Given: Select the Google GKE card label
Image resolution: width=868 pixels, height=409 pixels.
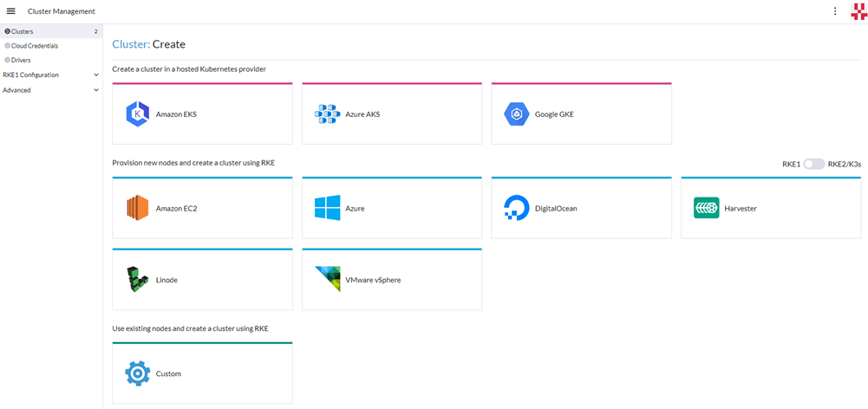Looking at the screenshot, I should [554, 114].
